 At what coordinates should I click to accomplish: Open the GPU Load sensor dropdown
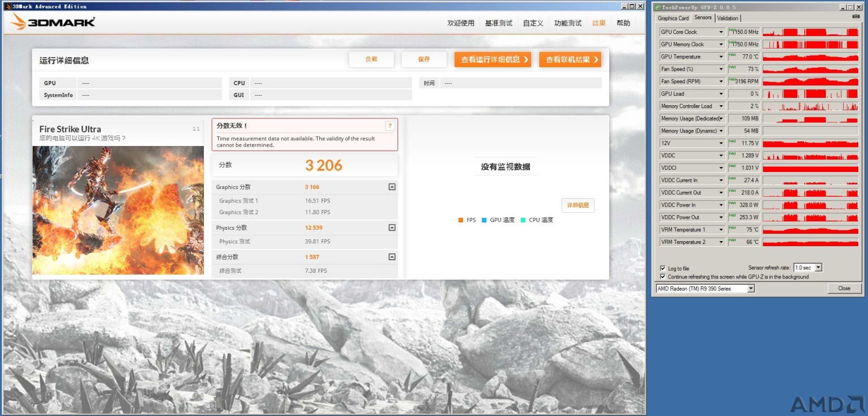click(x=721, y=94)
